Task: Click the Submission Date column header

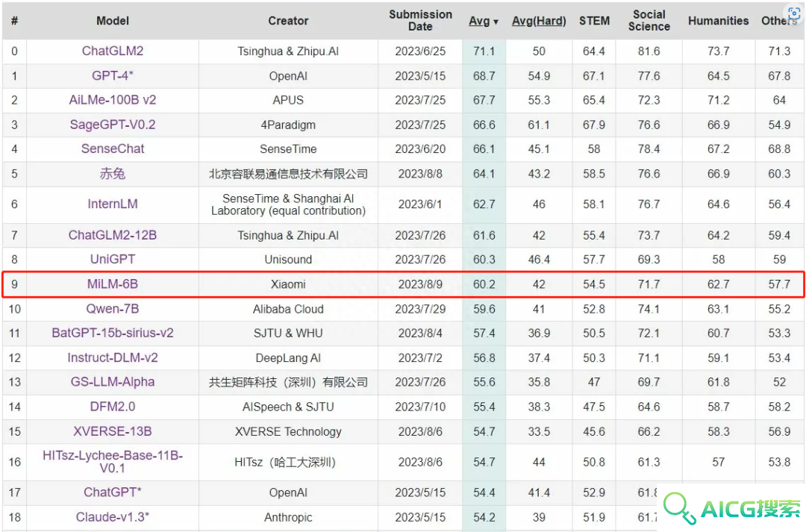Action: (x=420, y=21)
